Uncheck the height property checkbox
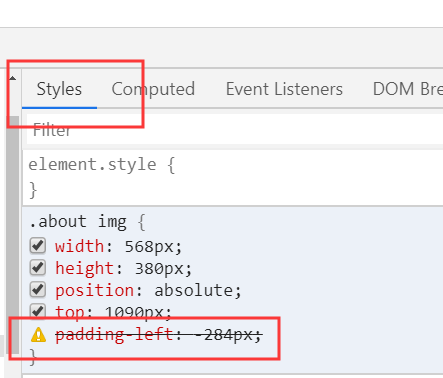The height and width of the screenshot is (378, 443). coord(38,268)
